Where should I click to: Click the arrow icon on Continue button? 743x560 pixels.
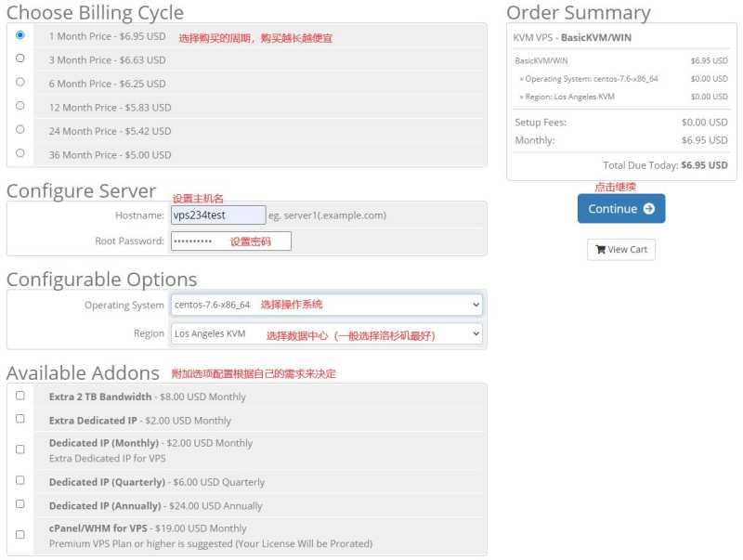[x=649, y=208]
